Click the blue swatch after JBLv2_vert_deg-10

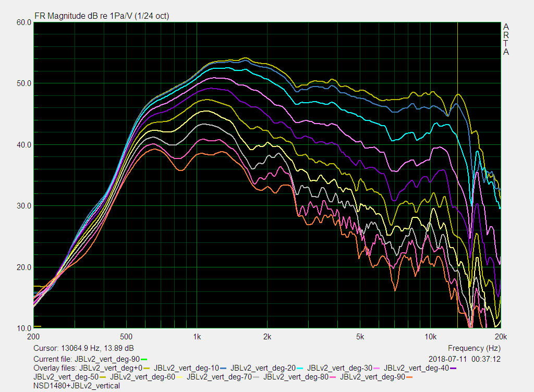point(223,368)
